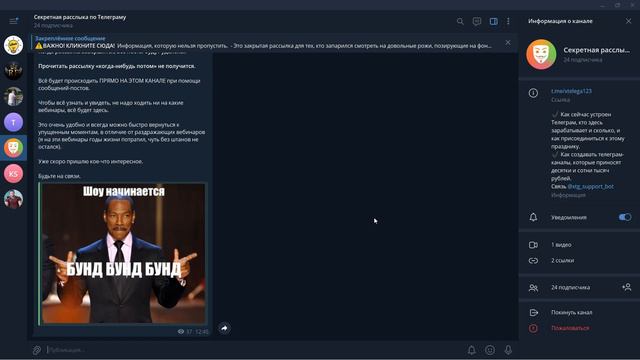Open the hamburger menu icon
The height and width of the screenshot is (360, 640).
[13, 21]
